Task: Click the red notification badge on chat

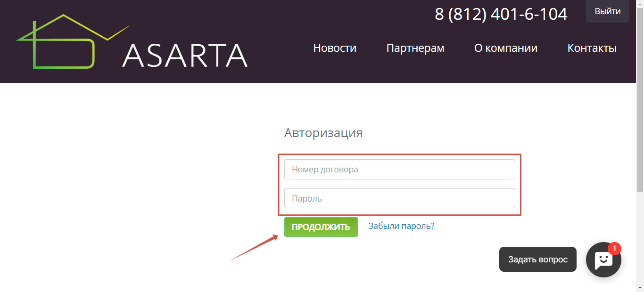Action: coord(614,248)
